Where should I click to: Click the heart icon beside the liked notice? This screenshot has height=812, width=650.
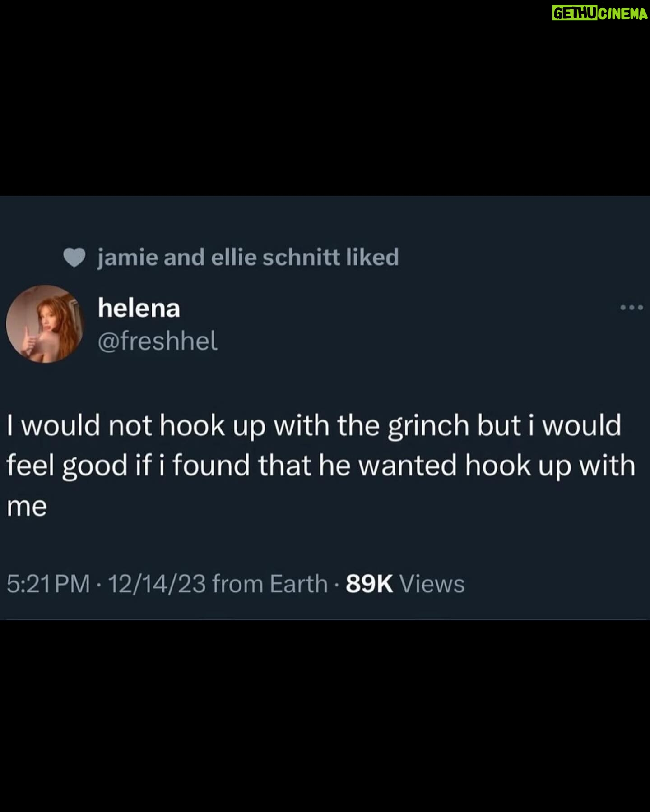tap(74, 258)
